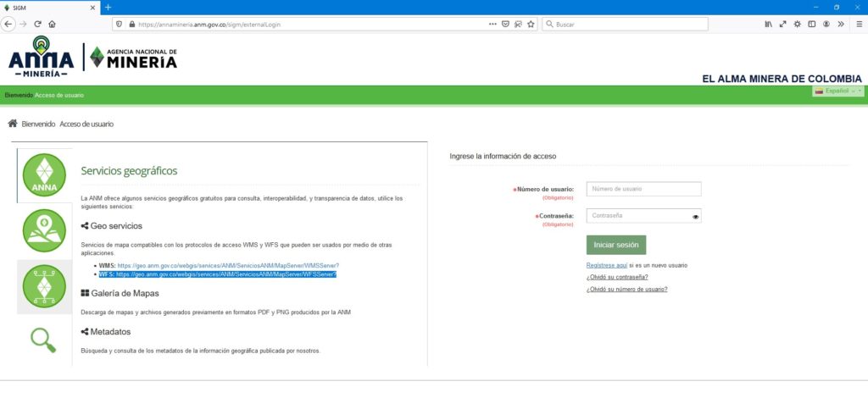The width and height of the screenshot is (868, 398).
Task: Open the map pin sidebar section
Action: click(x=44, y=230)
